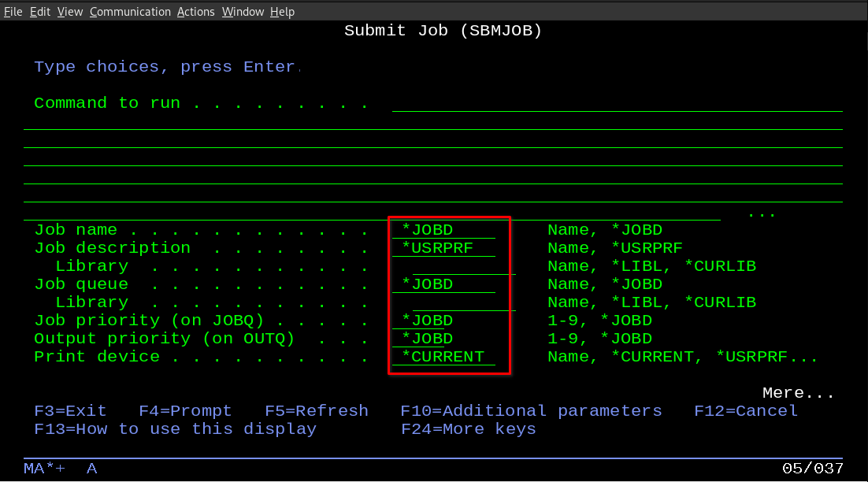Open the Communication menu
This screenshot has width=868, height=482.
coord(130,11)
